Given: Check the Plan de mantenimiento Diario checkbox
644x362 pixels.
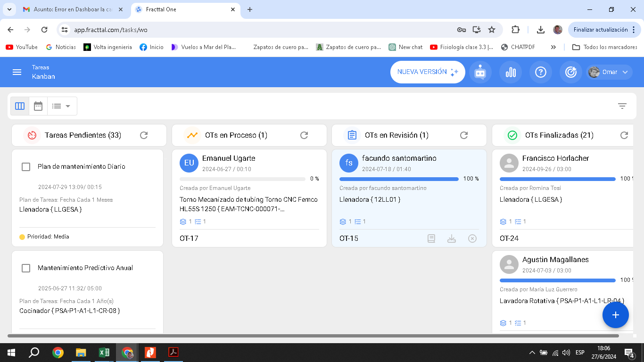Looking at the screenshot, I should click(x=26, y=167).
